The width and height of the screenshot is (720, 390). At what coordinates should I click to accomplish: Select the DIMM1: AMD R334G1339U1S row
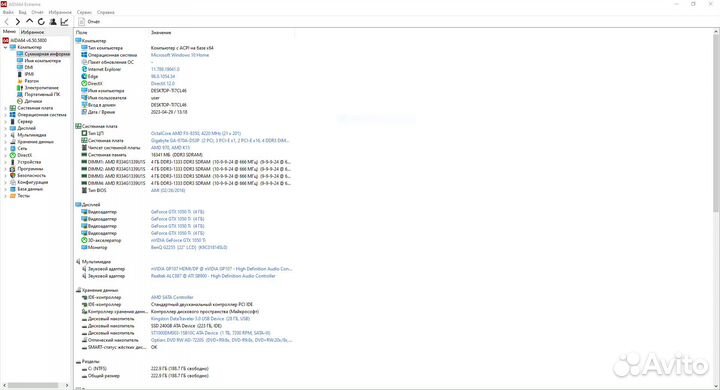click(x=186, y=162)
